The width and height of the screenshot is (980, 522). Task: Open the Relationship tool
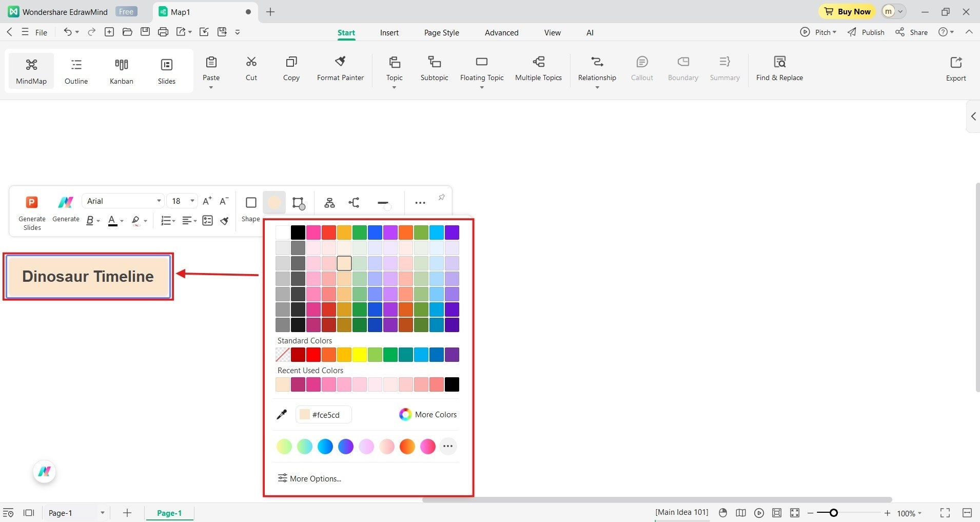596,69
